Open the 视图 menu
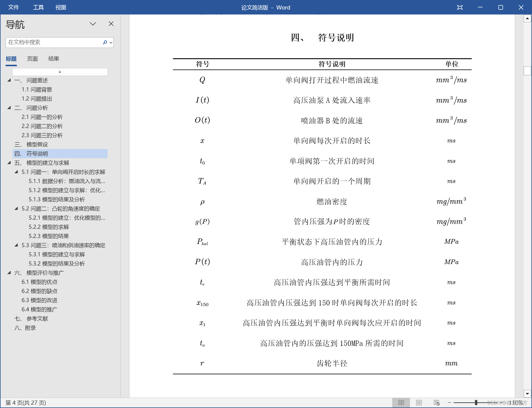 point(61,7)
